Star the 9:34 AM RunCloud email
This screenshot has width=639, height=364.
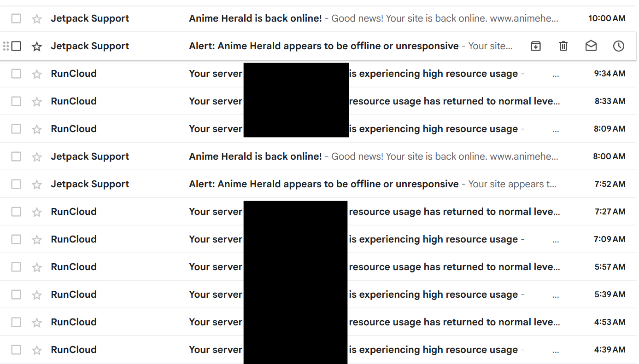click(37, 74)
